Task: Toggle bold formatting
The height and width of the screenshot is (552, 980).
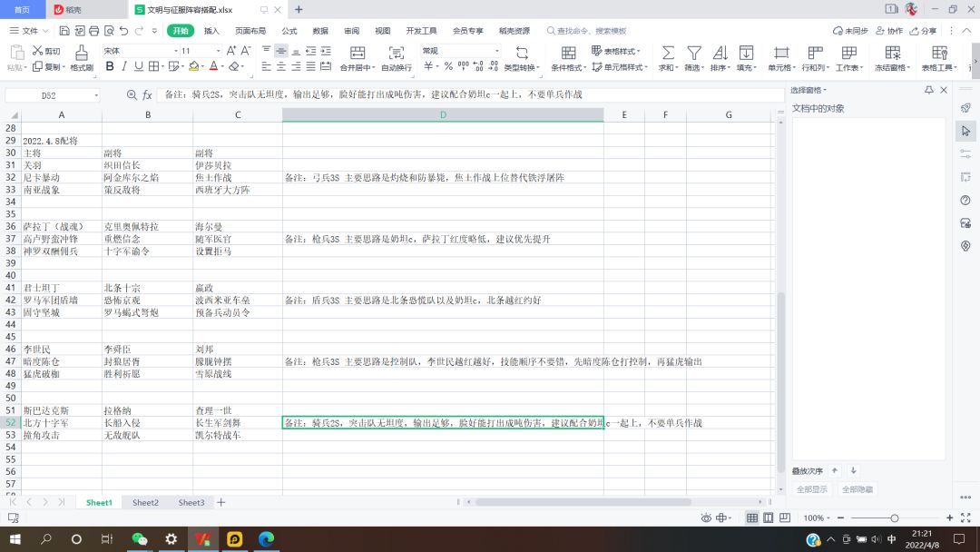Action: click(110, 66)
